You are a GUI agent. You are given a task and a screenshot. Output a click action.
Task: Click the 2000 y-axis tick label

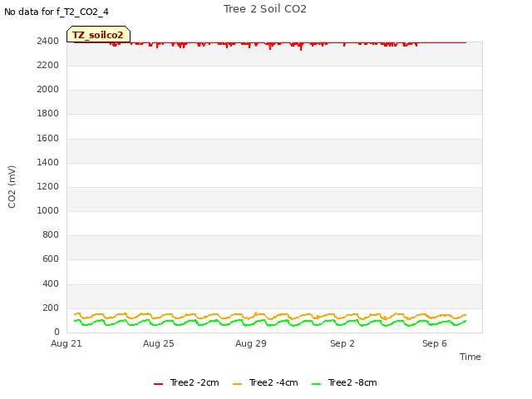tap(48, 89)
